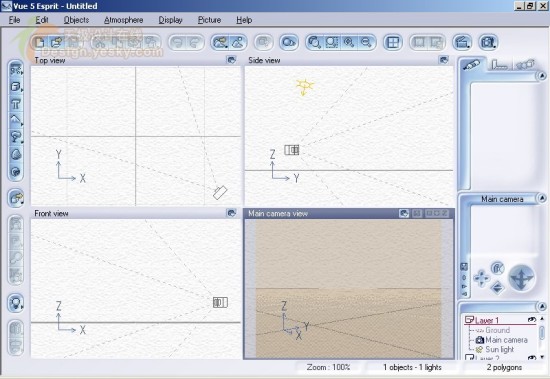Toggle the Side view display options icon
The width and height of the screenshot is (550, 379).
click(x=444, y=60)
